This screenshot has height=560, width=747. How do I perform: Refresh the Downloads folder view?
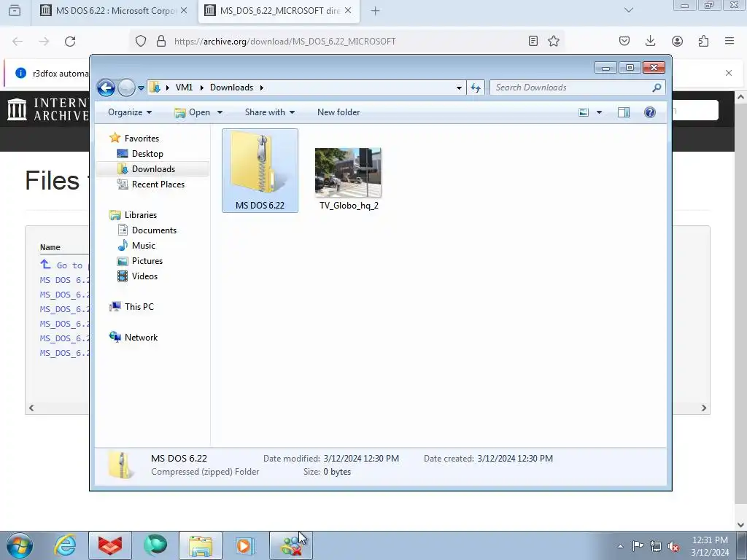(x=476, y=87)
